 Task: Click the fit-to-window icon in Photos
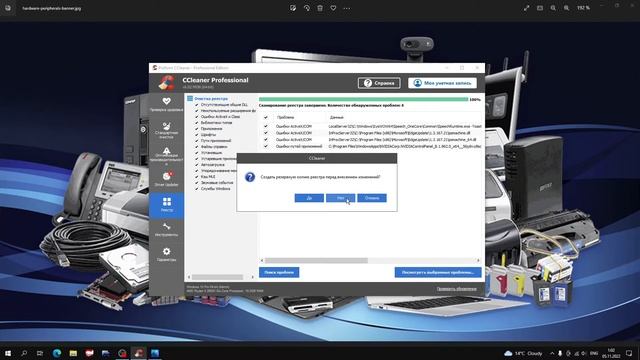coord(540,8)
